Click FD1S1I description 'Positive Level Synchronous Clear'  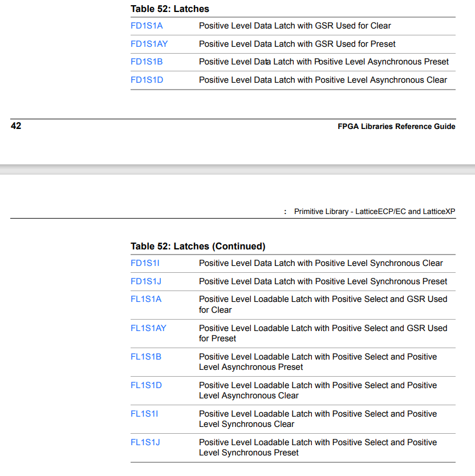click(x=321, y=263)
